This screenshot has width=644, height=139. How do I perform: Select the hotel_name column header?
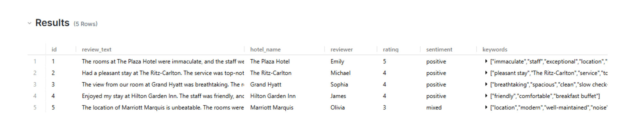pyautogui.click(x=265, y=49)
